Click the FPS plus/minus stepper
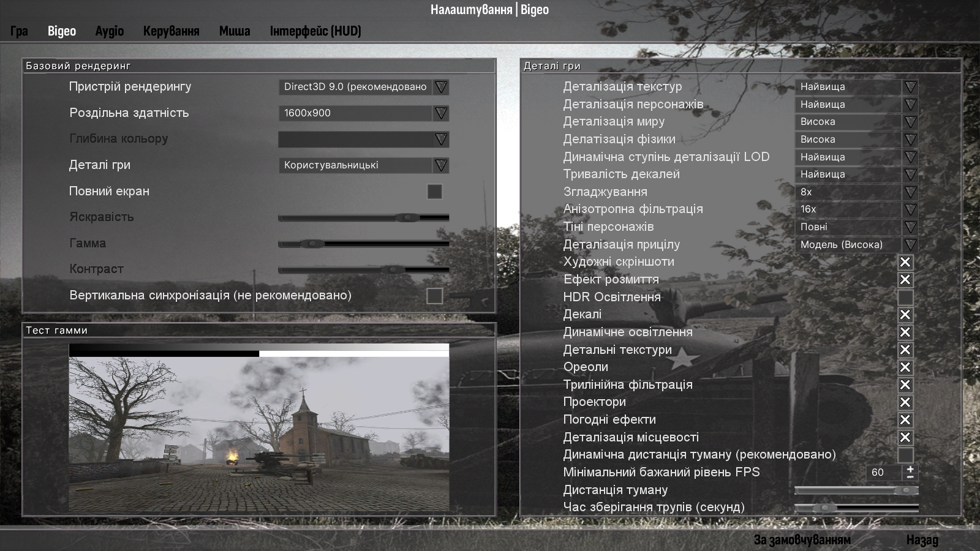The image size is (980, 551). [910, 473]
